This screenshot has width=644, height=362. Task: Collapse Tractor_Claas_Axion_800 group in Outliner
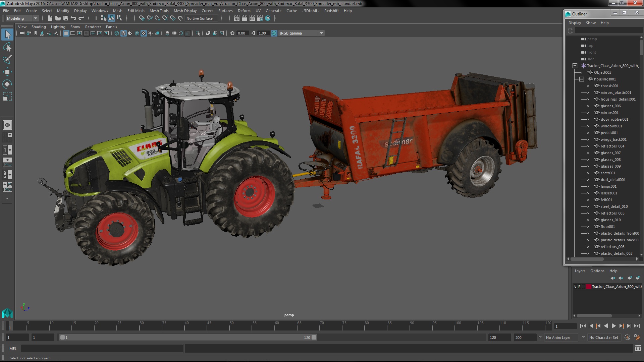(575, 66)
